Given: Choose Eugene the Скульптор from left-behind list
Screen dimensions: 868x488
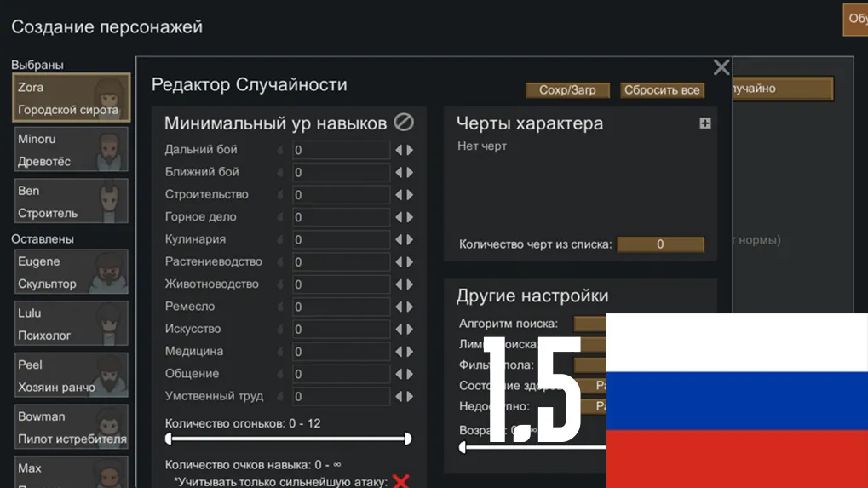Looking at the screenshot, I should (x=72, y=273).
